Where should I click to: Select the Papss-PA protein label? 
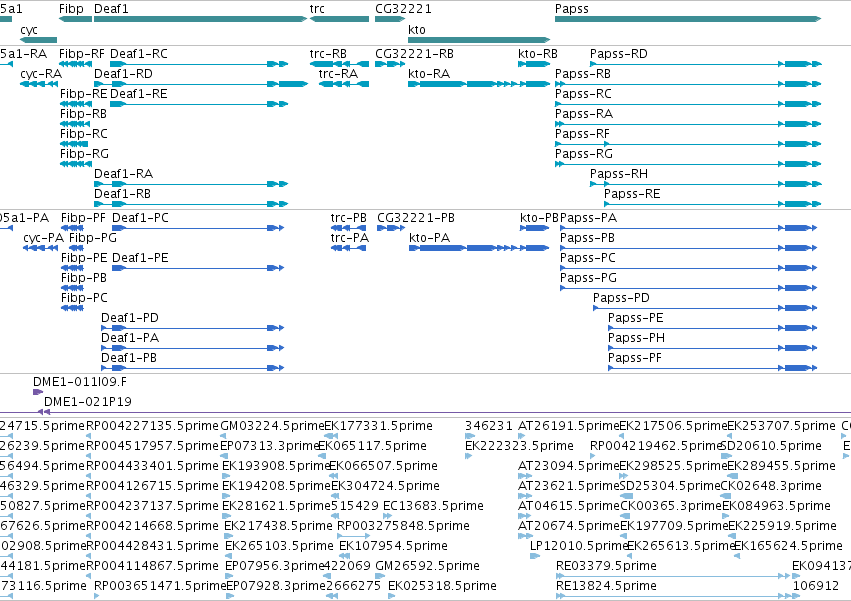pos(588,218)
